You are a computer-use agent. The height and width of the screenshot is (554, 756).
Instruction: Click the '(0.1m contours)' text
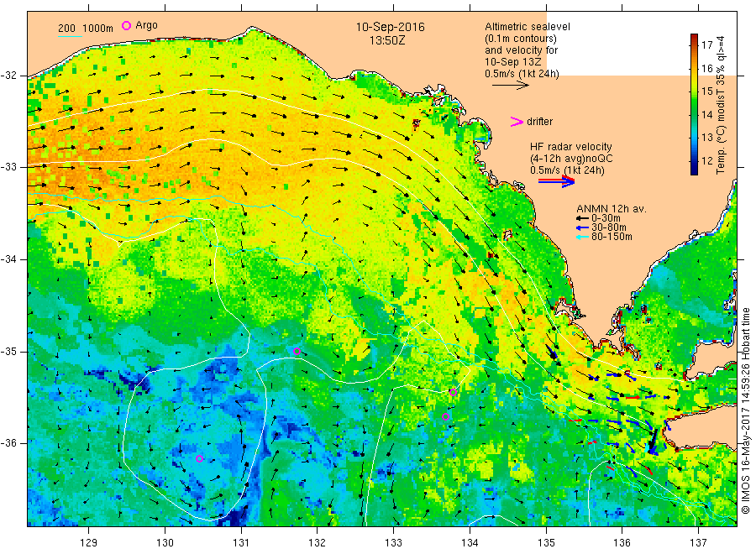pos(521,39)
